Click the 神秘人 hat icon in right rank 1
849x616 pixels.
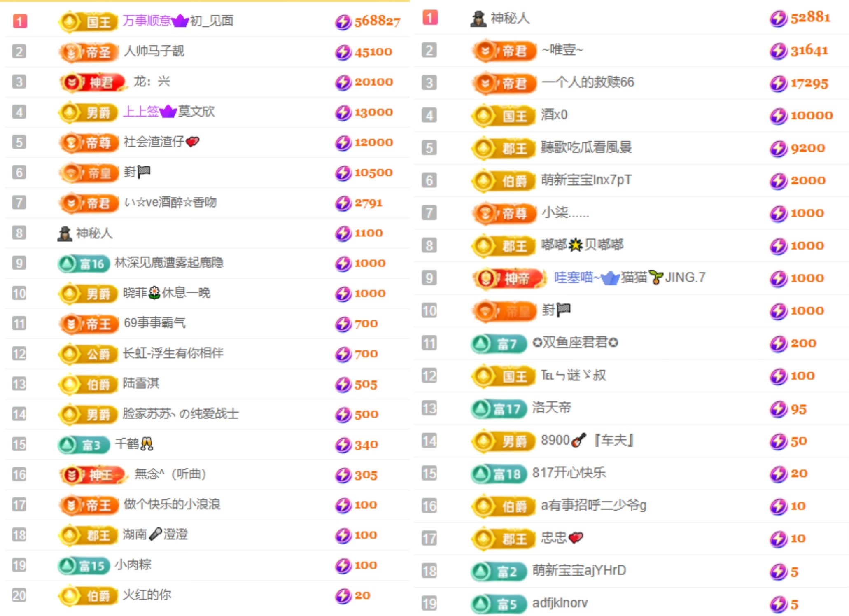click(478, 19)
